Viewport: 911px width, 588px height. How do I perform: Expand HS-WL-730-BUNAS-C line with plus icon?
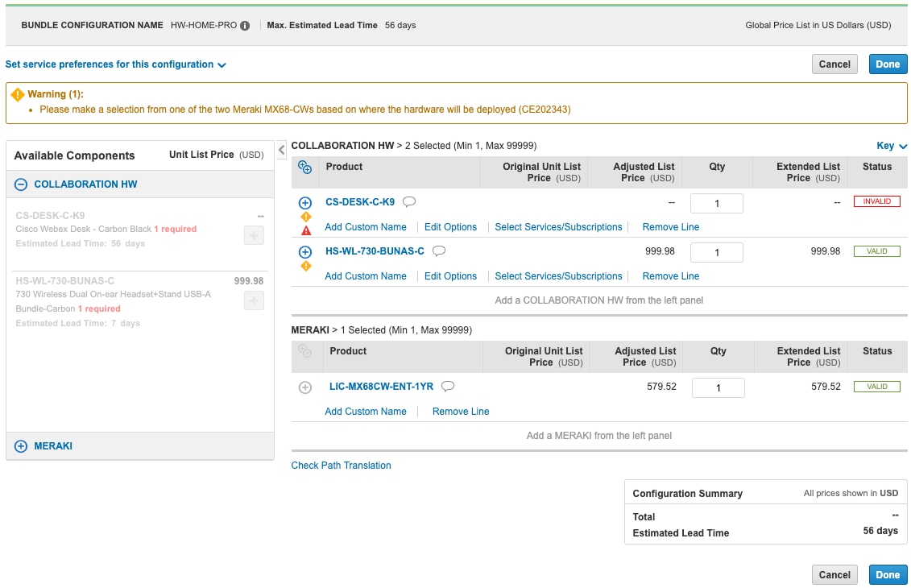pos(305,252)
